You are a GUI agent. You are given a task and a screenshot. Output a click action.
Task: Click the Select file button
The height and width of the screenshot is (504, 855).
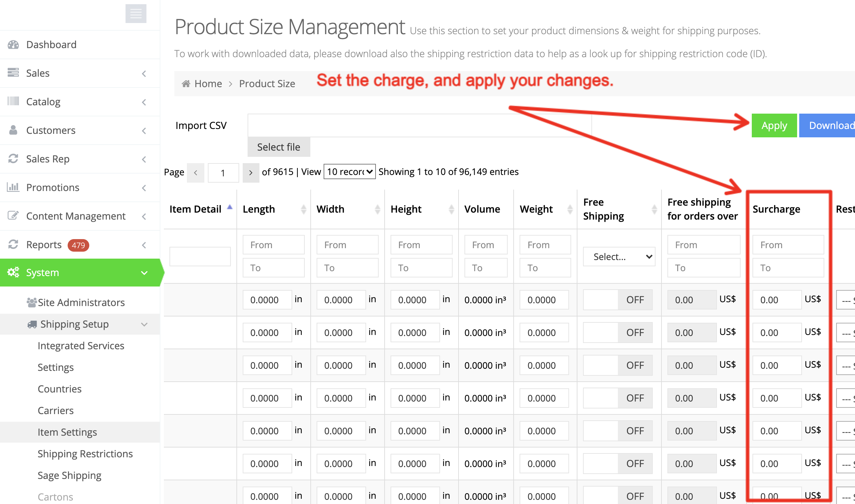point(279,147)
